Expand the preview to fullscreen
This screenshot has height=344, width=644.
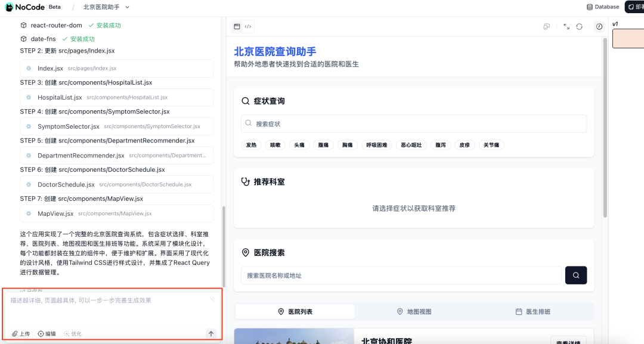click(566, 26)
